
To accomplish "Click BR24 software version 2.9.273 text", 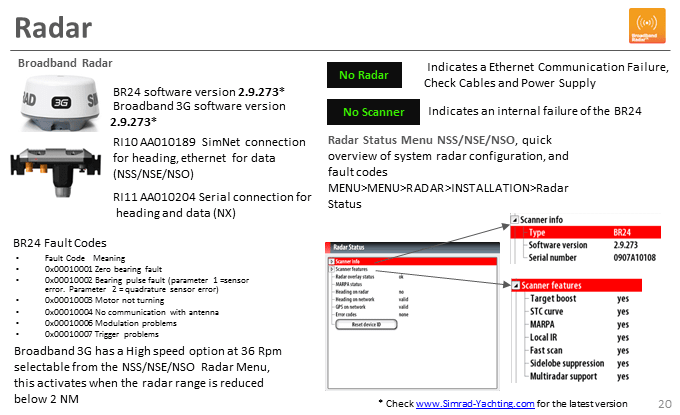I will 199,92.
